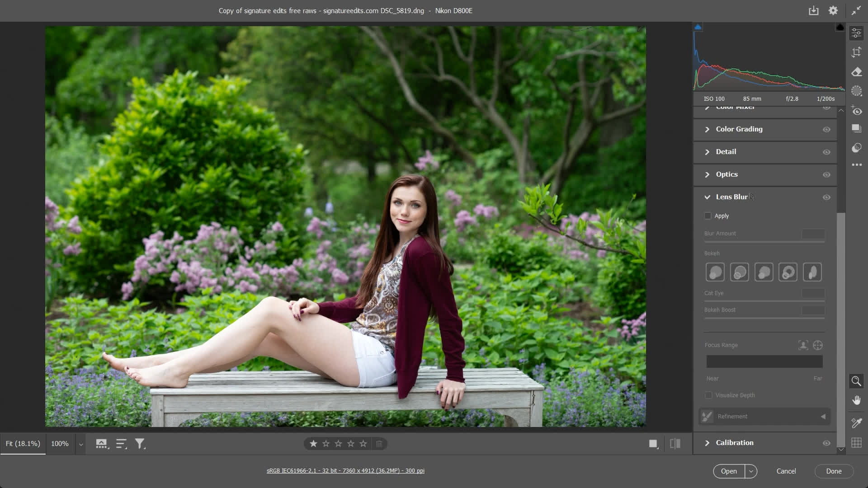This screenshot has width=868, height=488.
Task: Select the Zoom magnifier tool
Action: click(856, 381)
